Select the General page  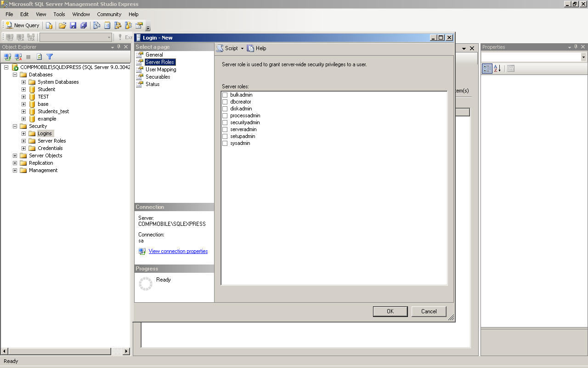(154, 55)
